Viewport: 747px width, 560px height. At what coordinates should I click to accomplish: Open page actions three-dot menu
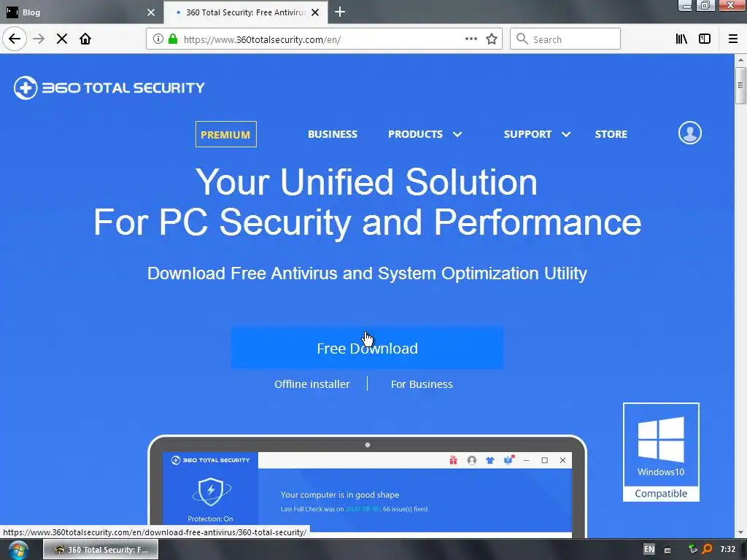pyautogui.click(x=471, y=39)
